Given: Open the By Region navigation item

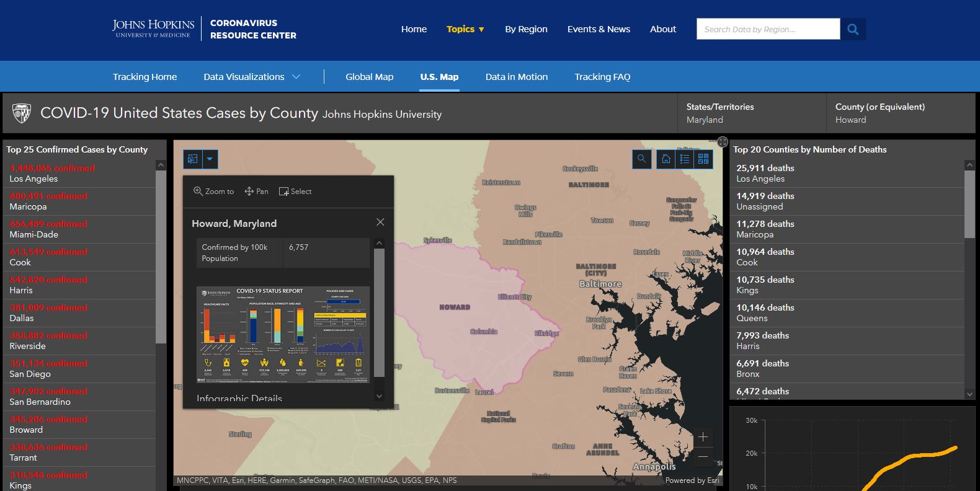Looking at the screenshot, I should click(x=526, y=29).
